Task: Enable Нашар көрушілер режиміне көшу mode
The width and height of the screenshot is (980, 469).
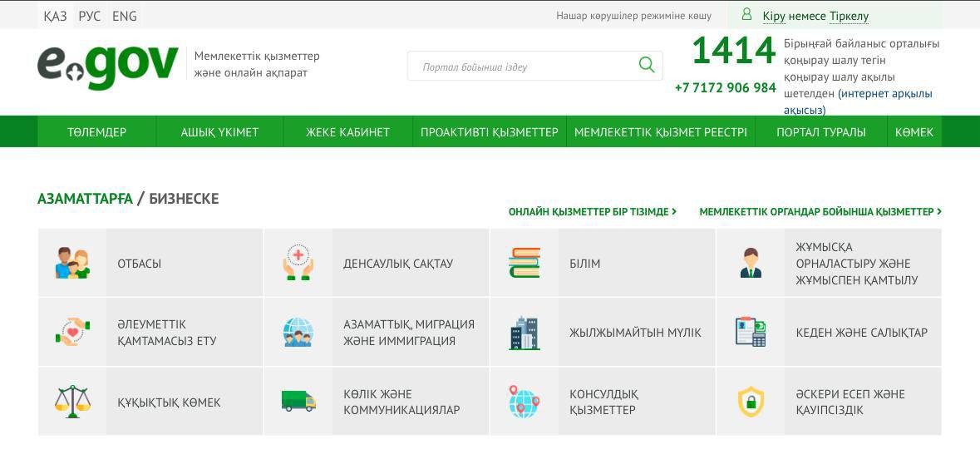Action: tap(633, 16)
